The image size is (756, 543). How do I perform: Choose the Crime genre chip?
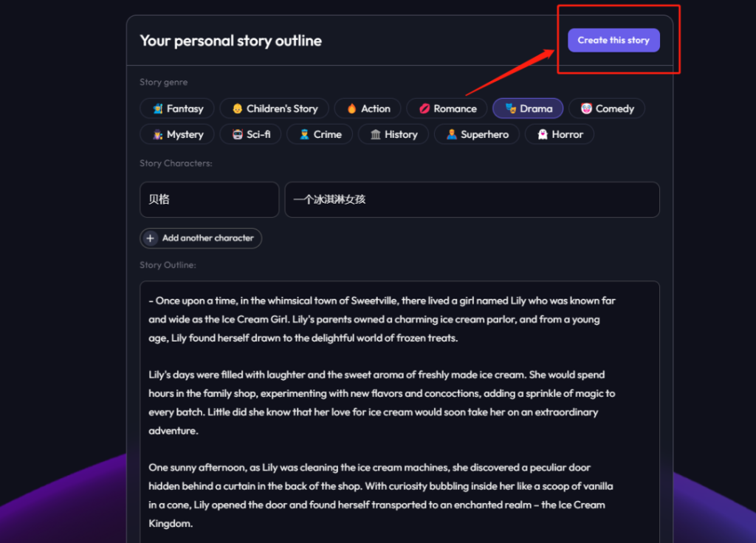(320, 134)
